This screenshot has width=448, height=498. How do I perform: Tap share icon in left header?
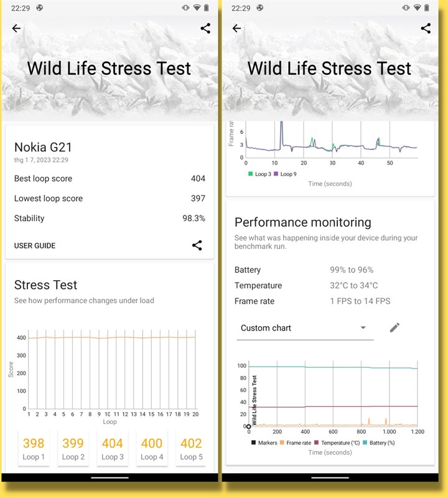tap(205, 29)
